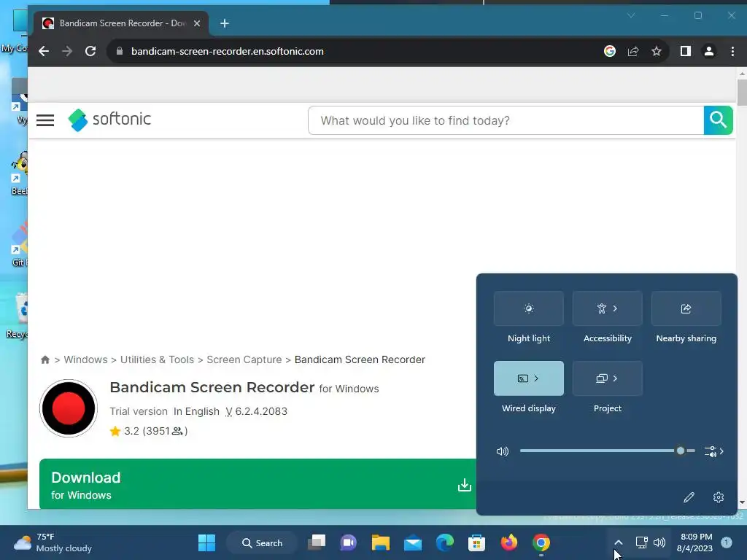
Task: Click the Softonic logo
Action: [109, 119]
